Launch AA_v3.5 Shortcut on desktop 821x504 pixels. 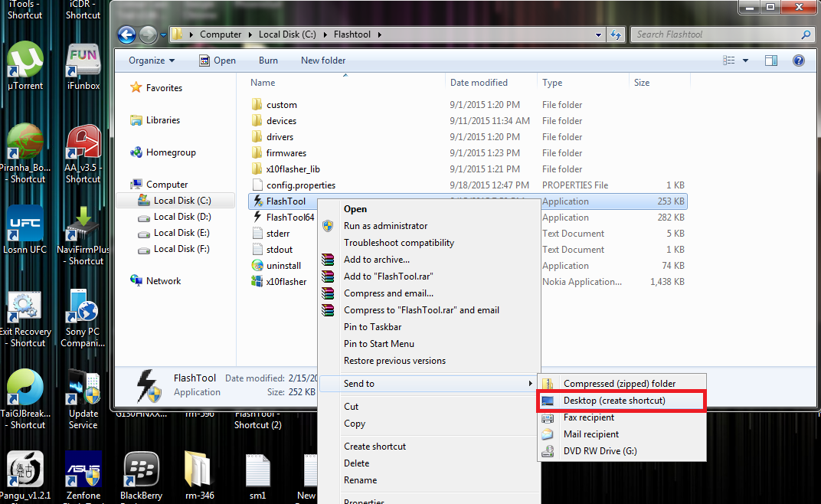click(83, 153)
